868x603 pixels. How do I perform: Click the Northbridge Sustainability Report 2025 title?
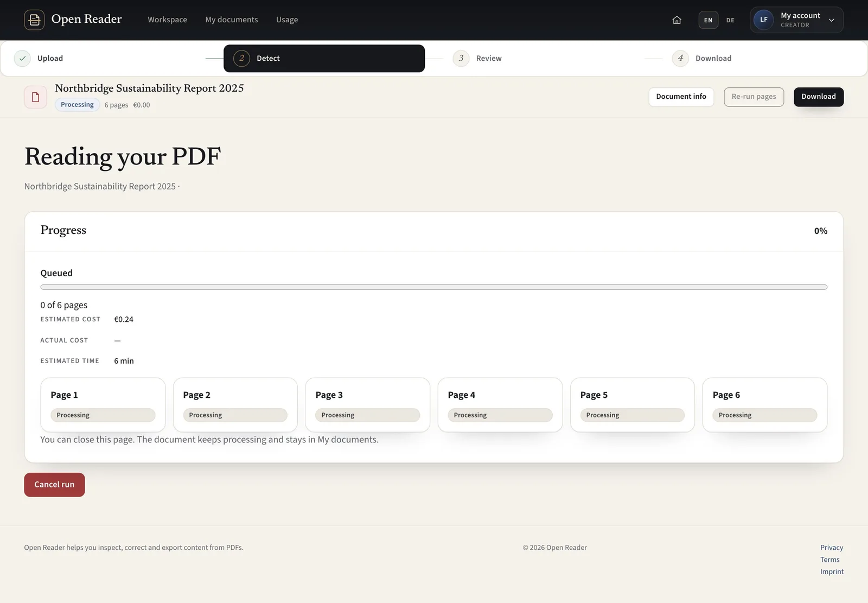149,88
